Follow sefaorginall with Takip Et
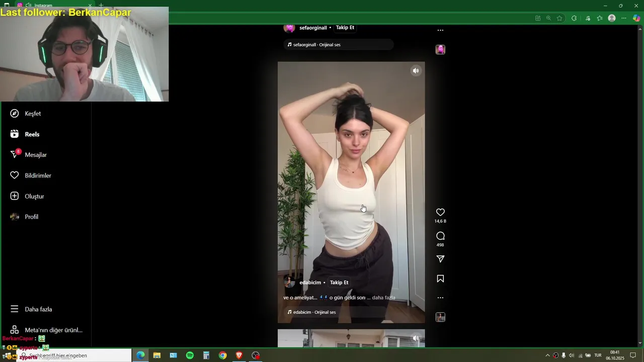The image size is (644, 362). tap(345, 28)
